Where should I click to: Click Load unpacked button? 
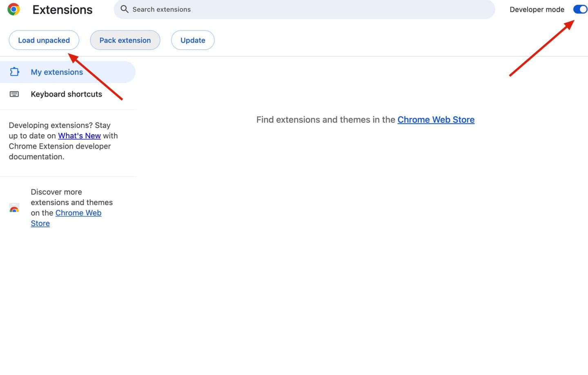click(x=44, y=40)
